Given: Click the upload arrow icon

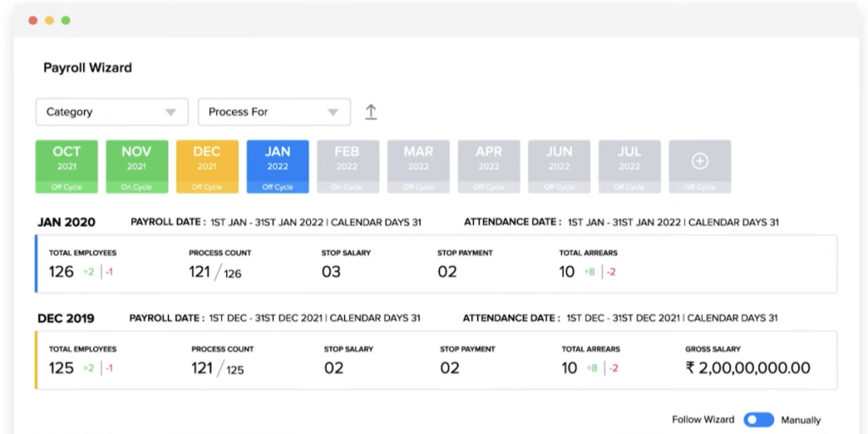Looking at the screenshot, I should 370,112.
